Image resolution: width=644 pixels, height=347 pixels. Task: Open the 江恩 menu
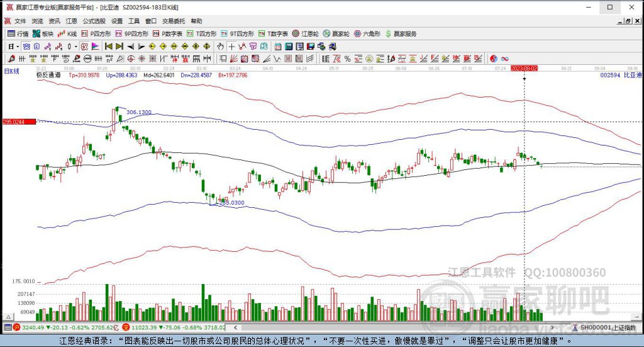(x=71, y=21)
